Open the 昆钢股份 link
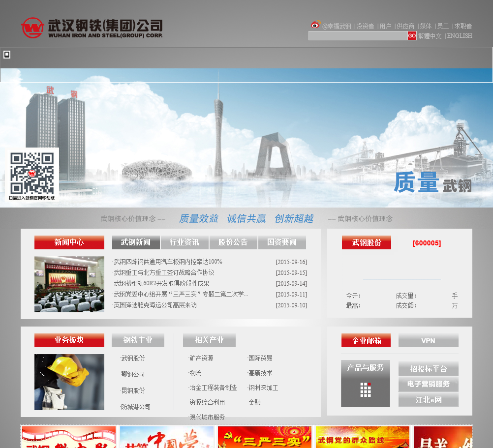 coord(133,391)
